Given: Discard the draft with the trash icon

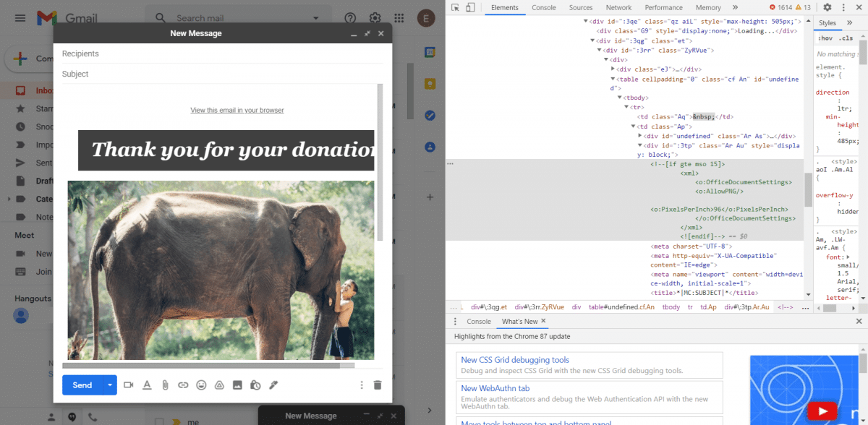Looking at the screenshot, I should point(377,385).
